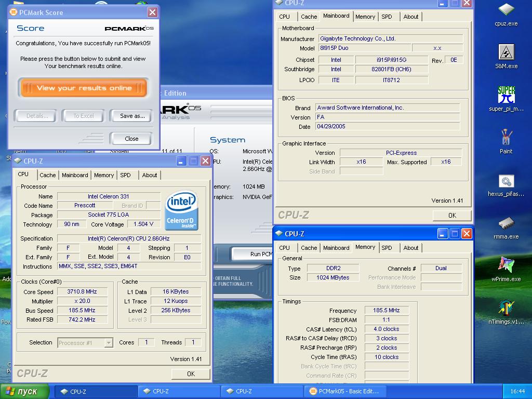Select Memory tab in processor CPU-Z window
This screenshot has height=399, width=532.
pyautogui.click(x=104, y=175)
